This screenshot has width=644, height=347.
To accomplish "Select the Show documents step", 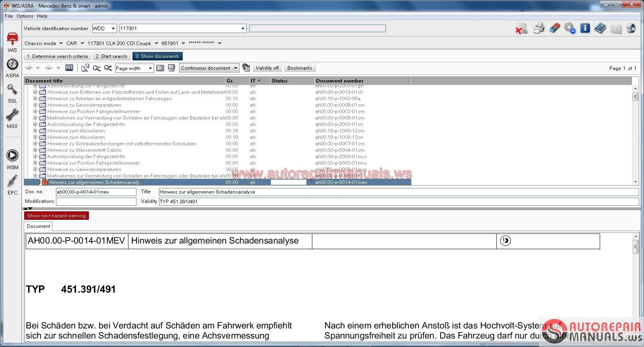I will tap(157, 56).
